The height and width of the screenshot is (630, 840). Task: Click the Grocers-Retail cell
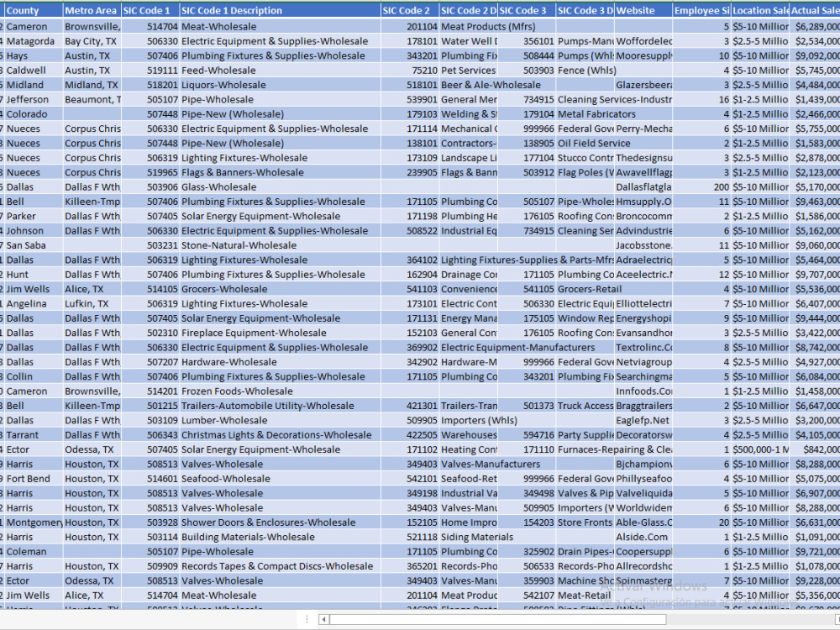coord(590,289)
